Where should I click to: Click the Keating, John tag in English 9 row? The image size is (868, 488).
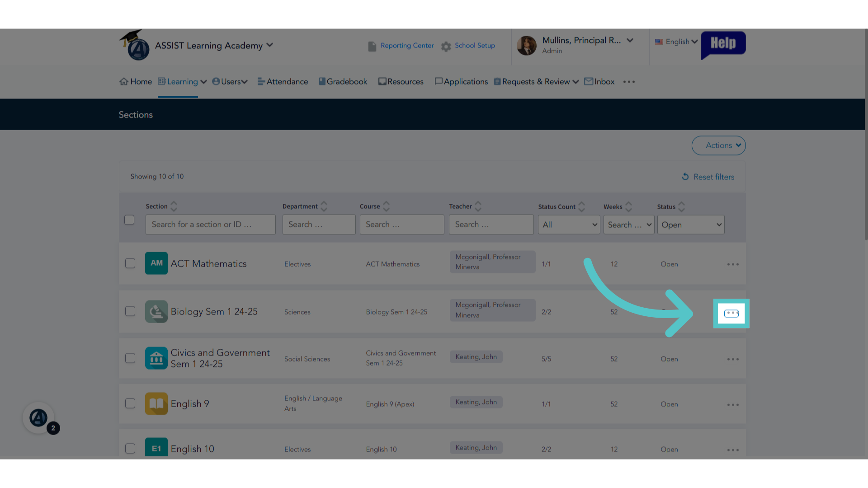[476, 402]
